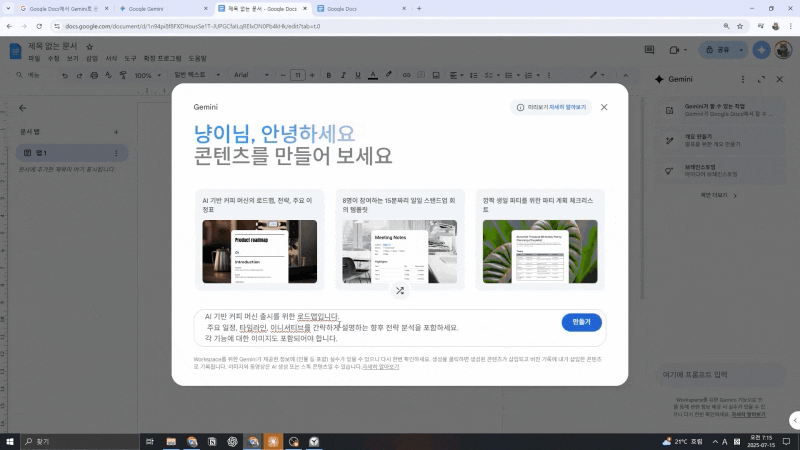This screenshot has width=800, height=450.
Task: Click the font size 11 field
Action: pyautogui.click(x=297, y=76)
